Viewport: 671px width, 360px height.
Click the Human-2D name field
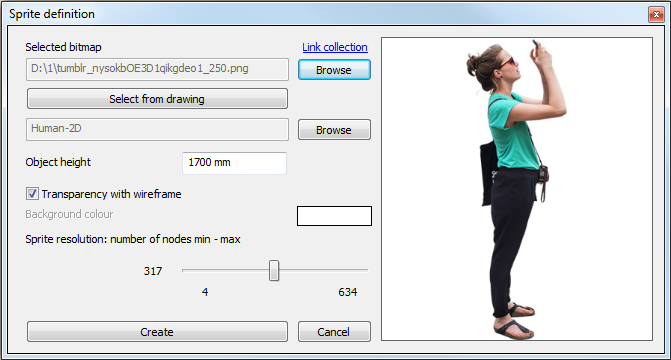click(157, 129)
